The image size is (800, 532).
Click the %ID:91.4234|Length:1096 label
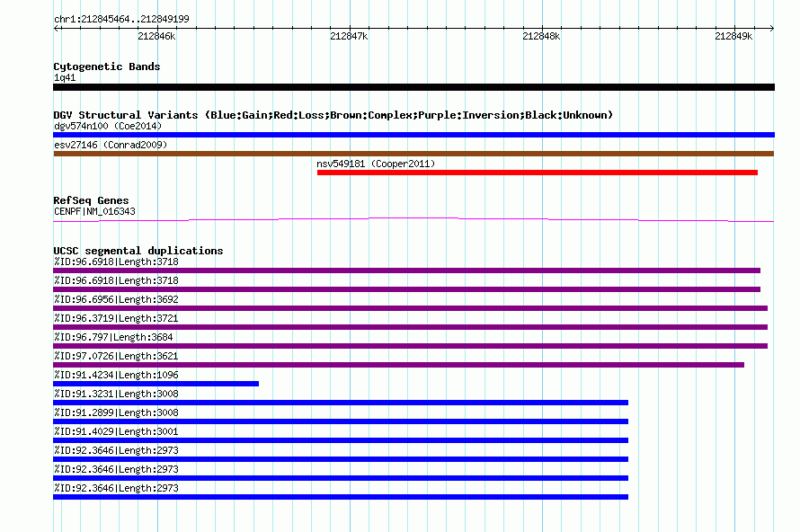(x=116, y=375)
